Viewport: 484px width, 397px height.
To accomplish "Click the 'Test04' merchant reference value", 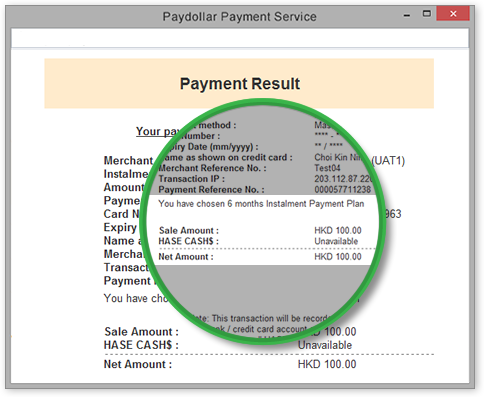I will (327, 168).
